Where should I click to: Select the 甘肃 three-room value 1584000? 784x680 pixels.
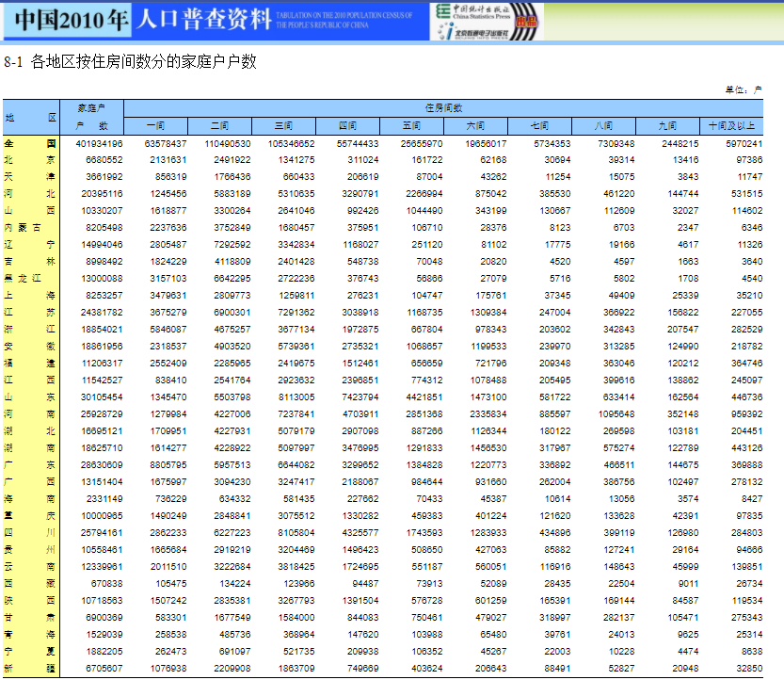(x=296, y=618)
